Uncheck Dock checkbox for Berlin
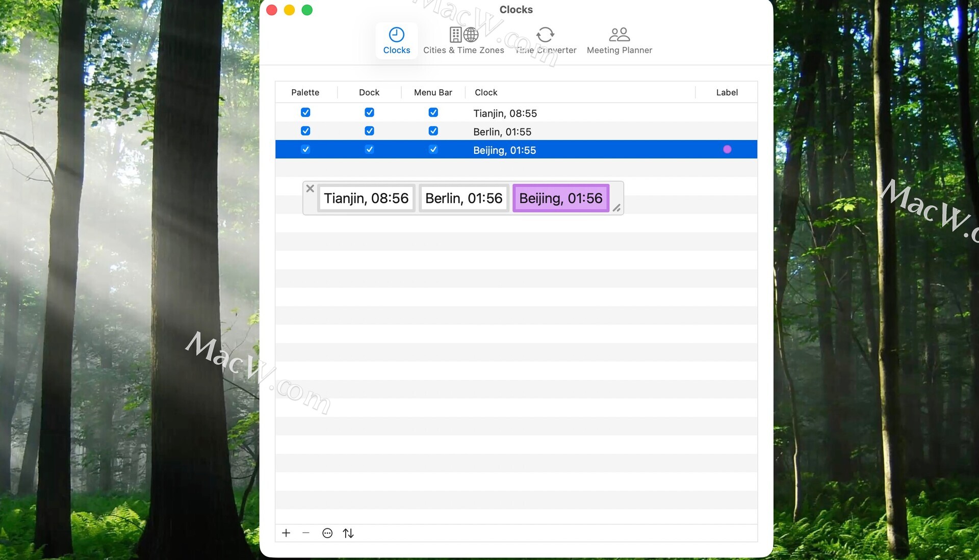This screenshot has width=979, height=560. tap(369, 131)
